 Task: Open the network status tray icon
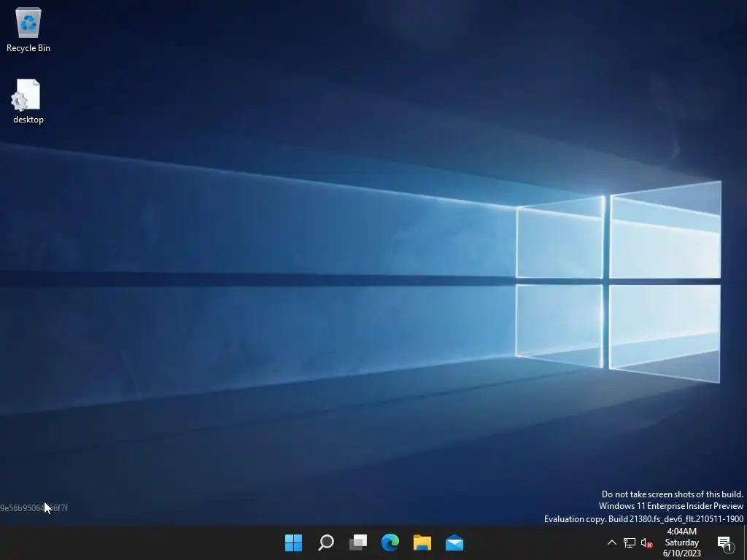(630, 542)
